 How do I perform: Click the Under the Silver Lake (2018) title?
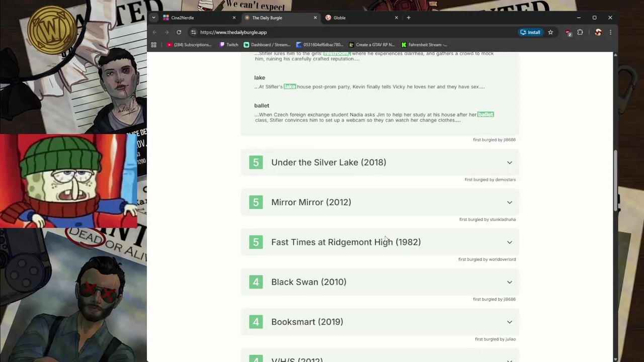[x=329, y=162]
